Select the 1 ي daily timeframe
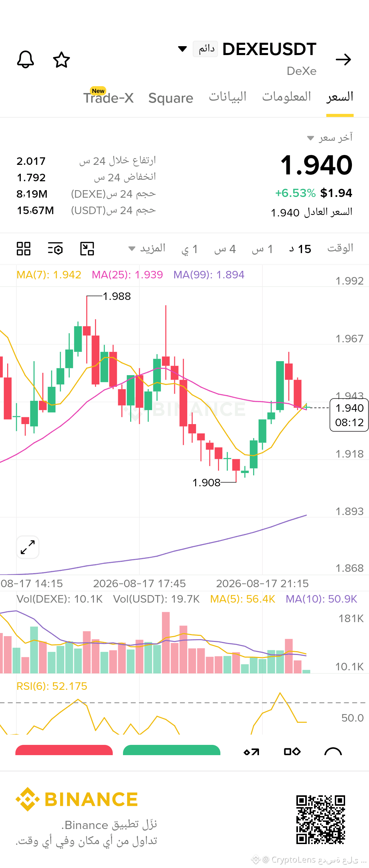This screenshot has width=369, height=868. point(190,249)
